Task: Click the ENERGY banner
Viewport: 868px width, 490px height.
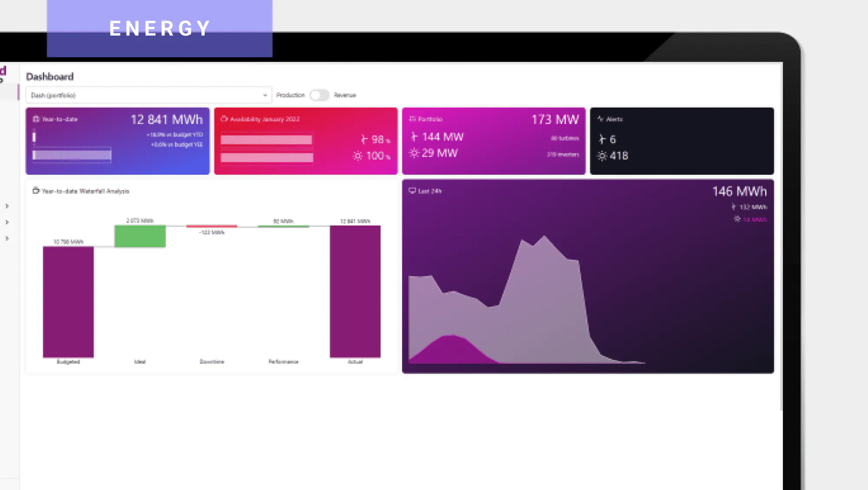Action: pos(160,29)
